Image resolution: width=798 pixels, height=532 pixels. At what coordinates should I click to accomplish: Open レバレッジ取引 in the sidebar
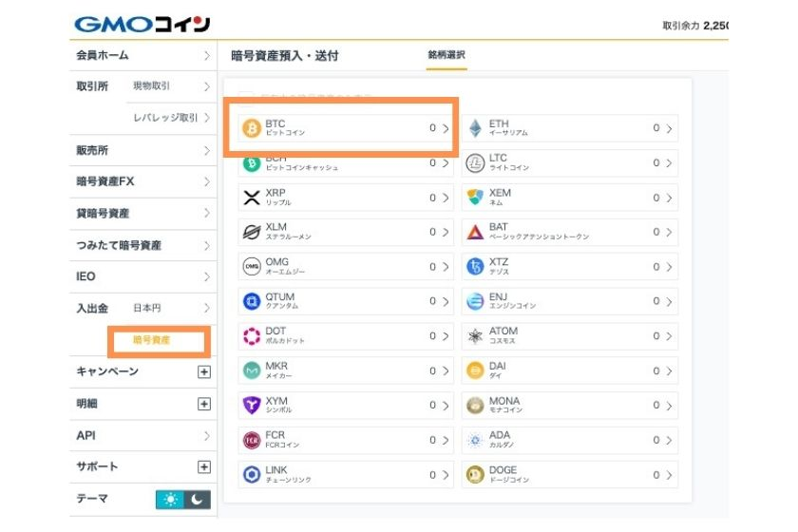click(172, 118)
